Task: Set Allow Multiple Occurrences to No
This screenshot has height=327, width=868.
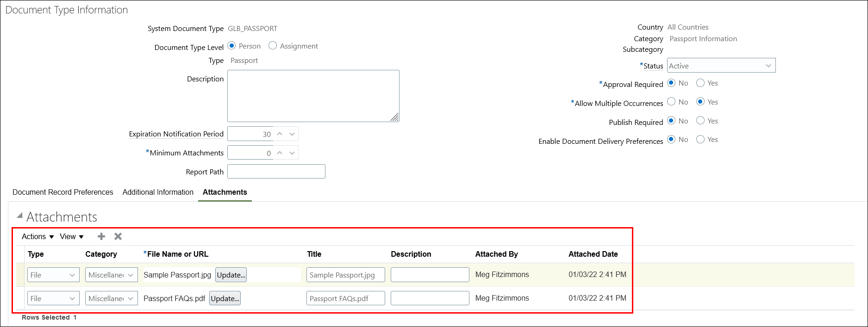Action: [x=671, y=102]
